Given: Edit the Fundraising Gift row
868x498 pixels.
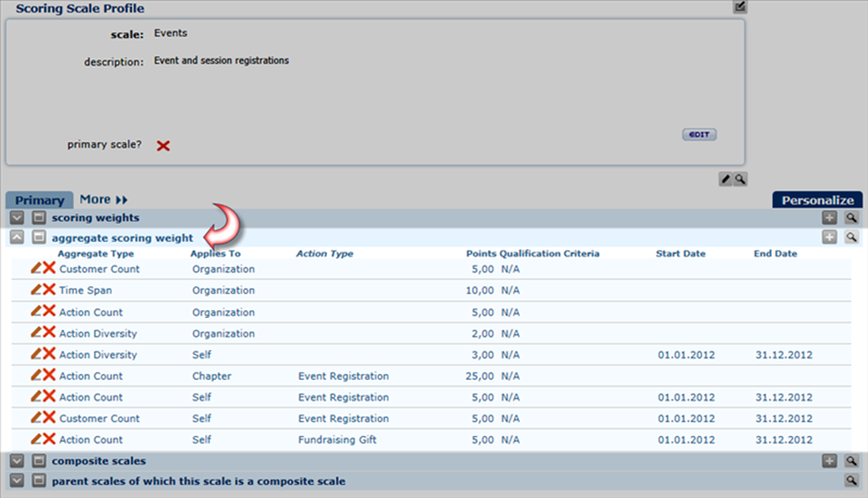Looking at the screenshot, I should click(36, 439).
